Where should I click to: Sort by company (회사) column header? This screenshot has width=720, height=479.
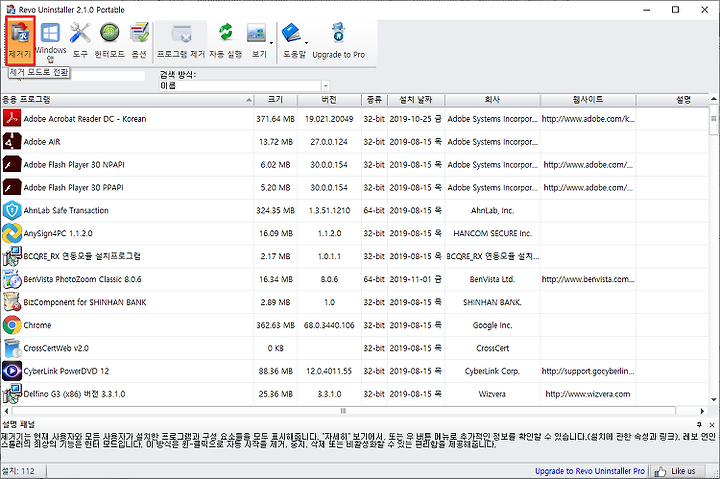pos(492,100)
